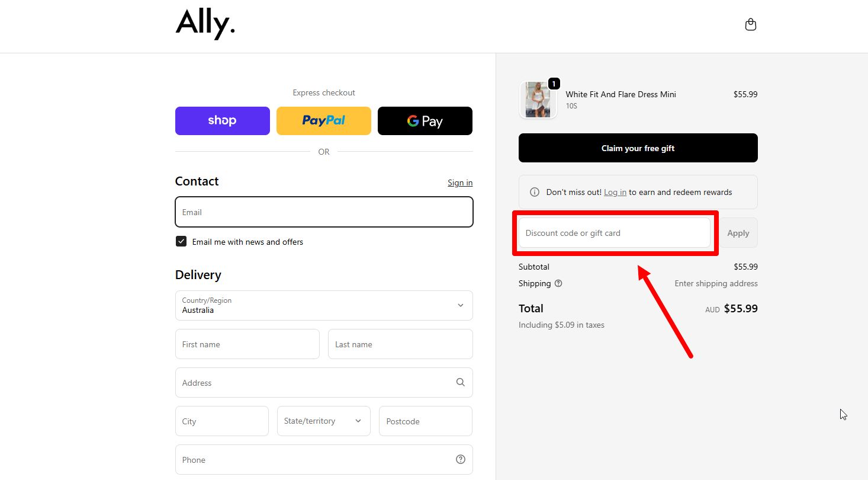The image size is (868, 480).
Task: Click the Ally logo
Action: pyautogui.click(x=205, y=24)
